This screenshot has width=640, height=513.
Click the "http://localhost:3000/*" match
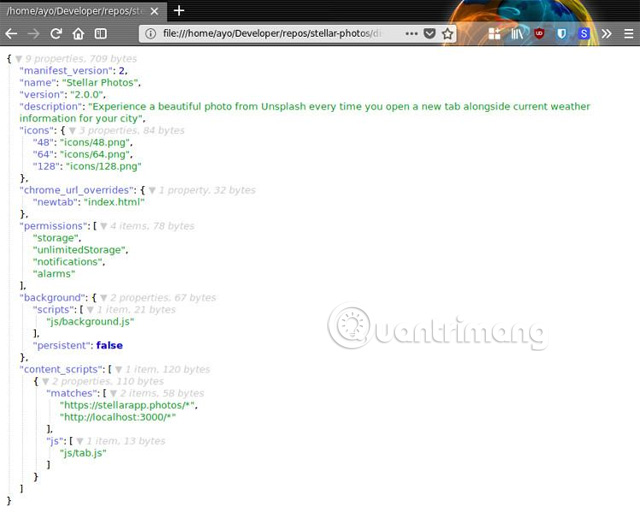tap(118, 417)
